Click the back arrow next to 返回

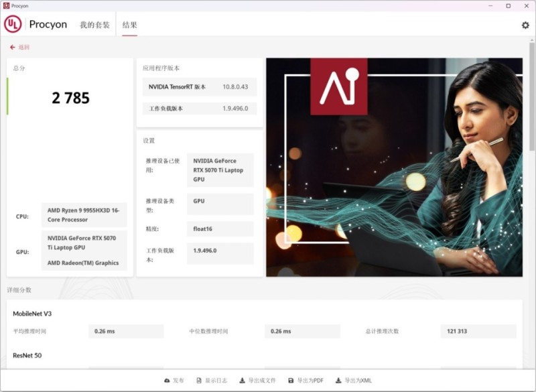click(14, 48)
